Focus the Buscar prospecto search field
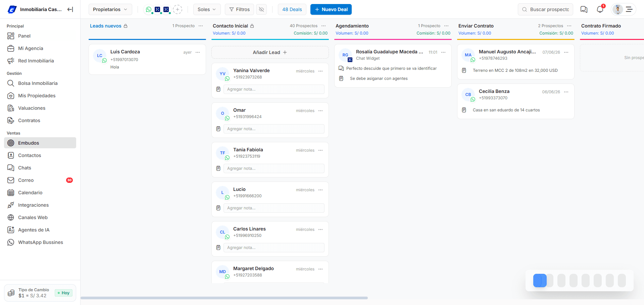Screen dimensions: 644x305 coord(545,9)
